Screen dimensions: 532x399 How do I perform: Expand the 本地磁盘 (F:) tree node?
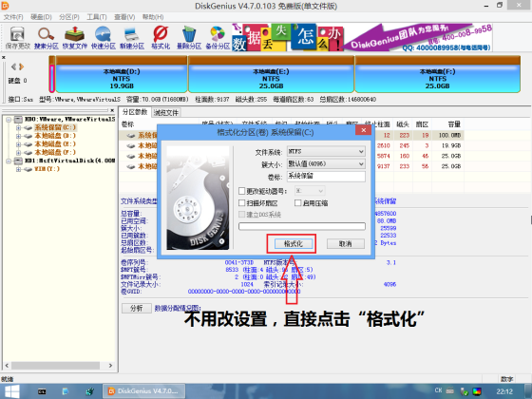pyautogui.click(x=18, y=152)
